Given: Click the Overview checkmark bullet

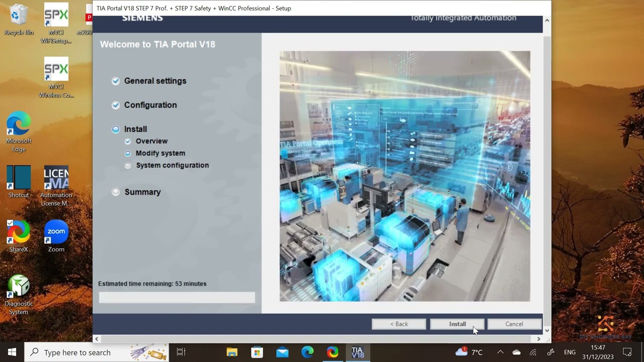Looking at the screenshot, I should coord(128,141).
